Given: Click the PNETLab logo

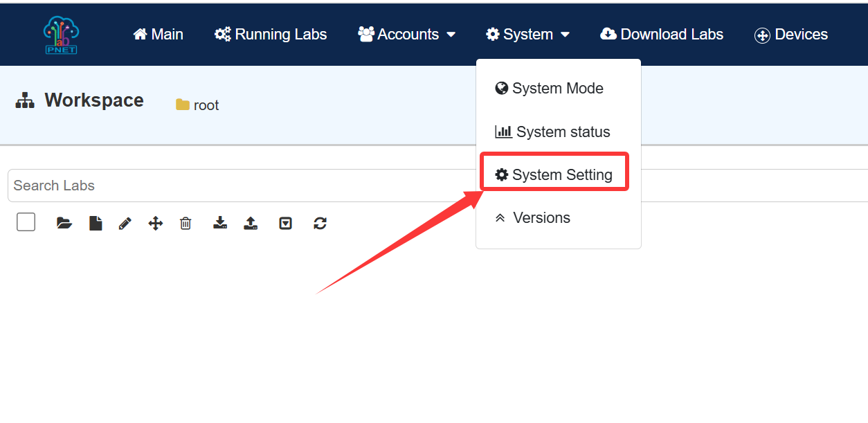Looking at the screenshot, I should tap(61, 35).
